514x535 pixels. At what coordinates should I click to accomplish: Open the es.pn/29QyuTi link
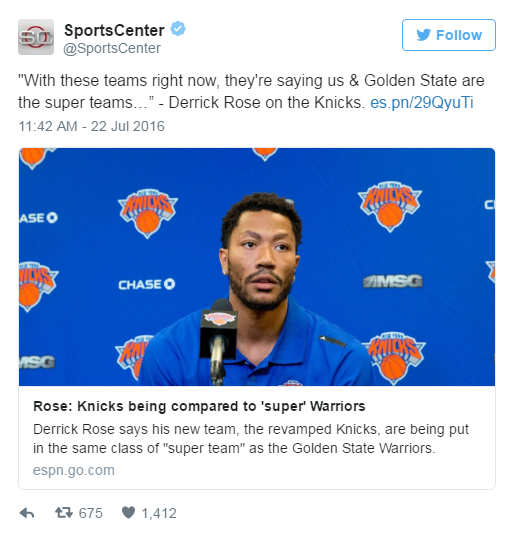click(422, 102)
